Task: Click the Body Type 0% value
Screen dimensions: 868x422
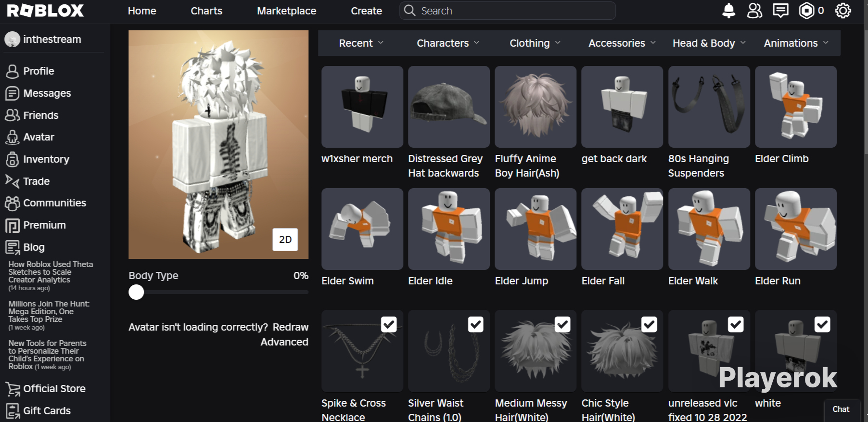Action: click(x=301, y=276)
